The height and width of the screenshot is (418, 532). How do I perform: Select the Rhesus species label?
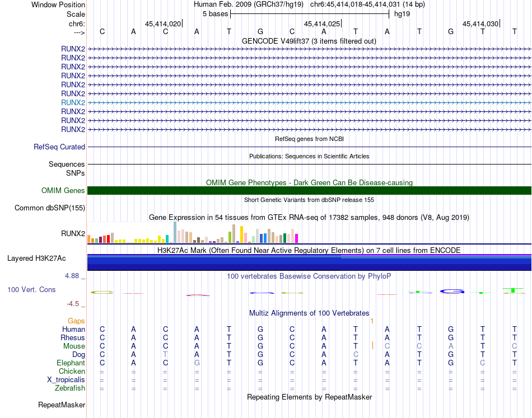pyautogui.click(x=73, y=337)
